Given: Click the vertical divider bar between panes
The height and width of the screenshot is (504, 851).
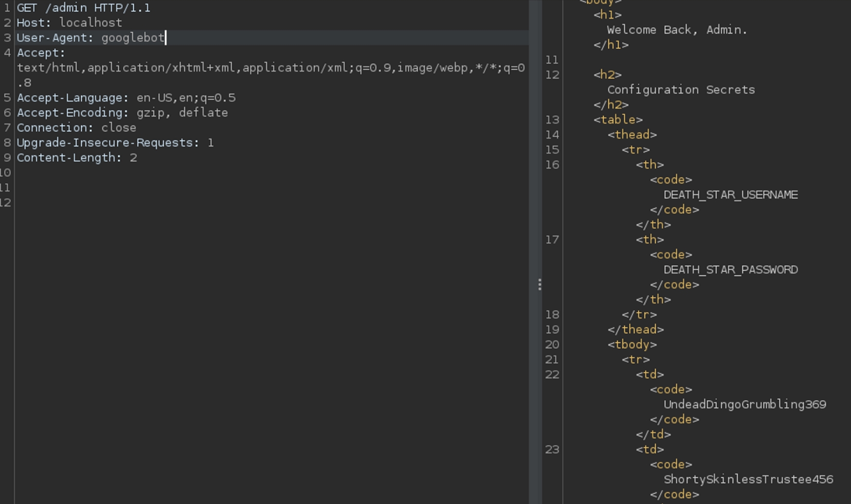Looking at the screenshot, I should (535, 154).
